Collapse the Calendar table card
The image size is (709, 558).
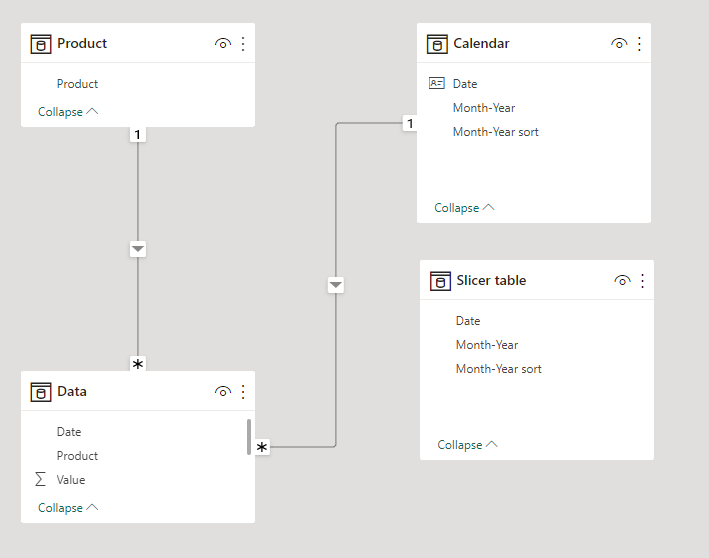tap(464, 208)
